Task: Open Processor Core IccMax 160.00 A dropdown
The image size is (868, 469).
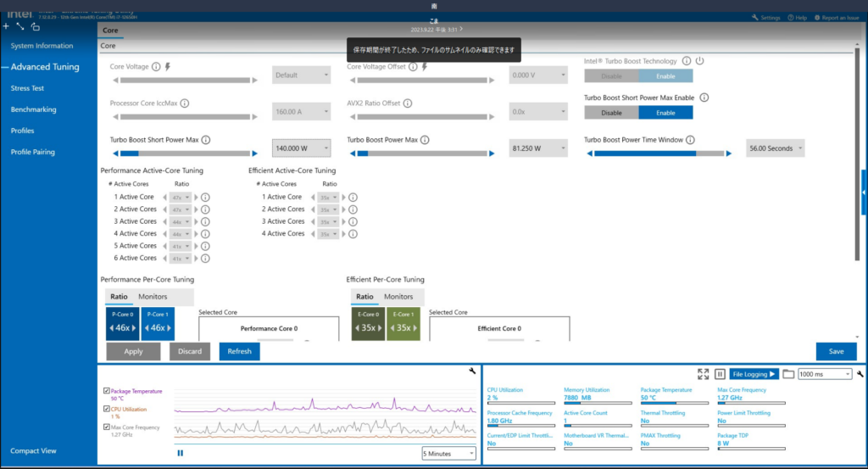Action: point(301,111)
